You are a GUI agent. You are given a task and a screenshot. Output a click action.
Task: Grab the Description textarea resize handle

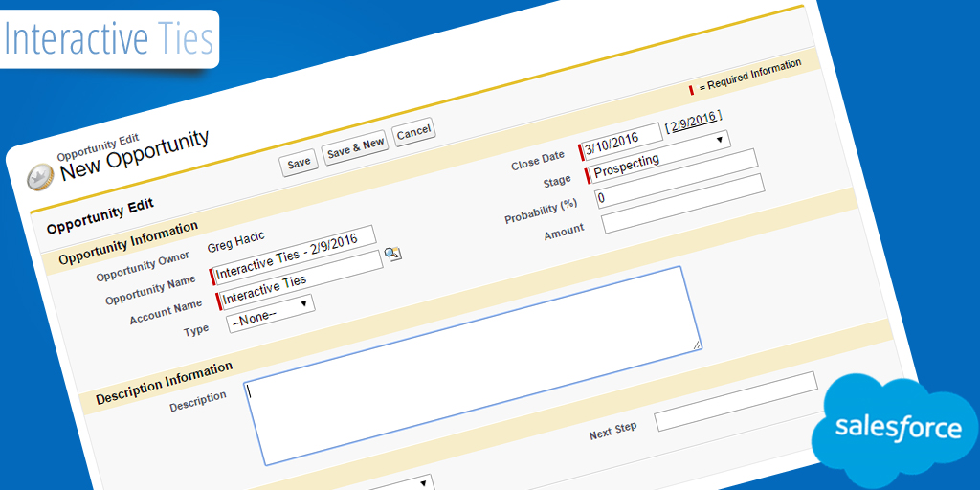point(697,345)
